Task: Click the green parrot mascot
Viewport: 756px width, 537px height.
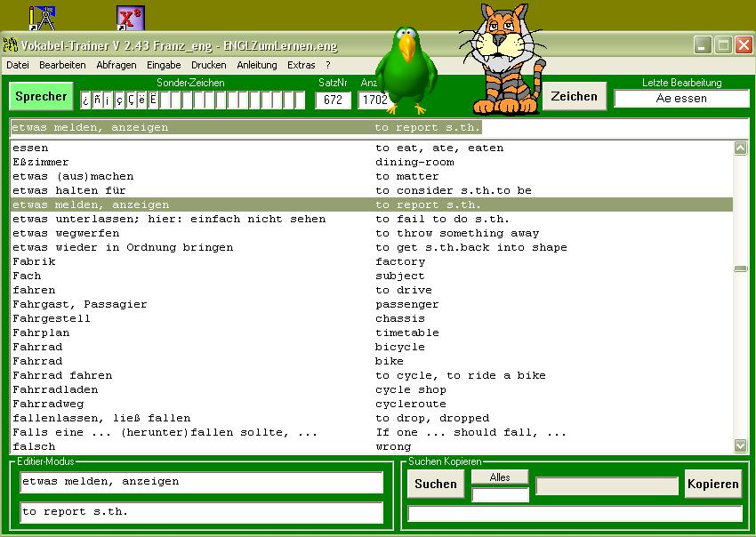Action: pyautogui.click(x=407, y=69)
